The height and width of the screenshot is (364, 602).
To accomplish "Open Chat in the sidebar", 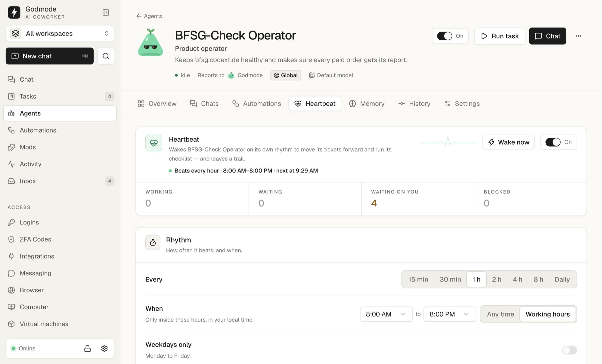I will 60,79.
